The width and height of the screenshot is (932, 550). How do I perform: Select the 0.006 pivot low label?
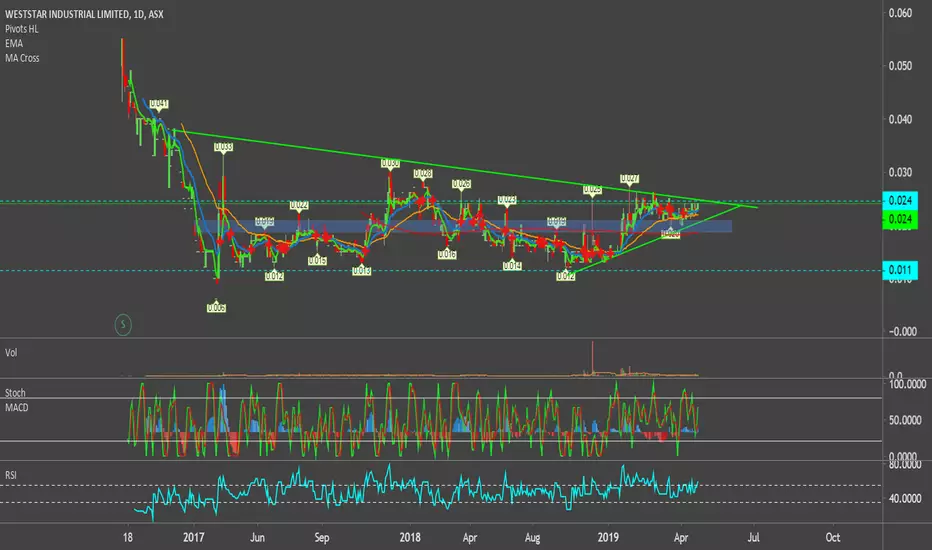(216, 307)
